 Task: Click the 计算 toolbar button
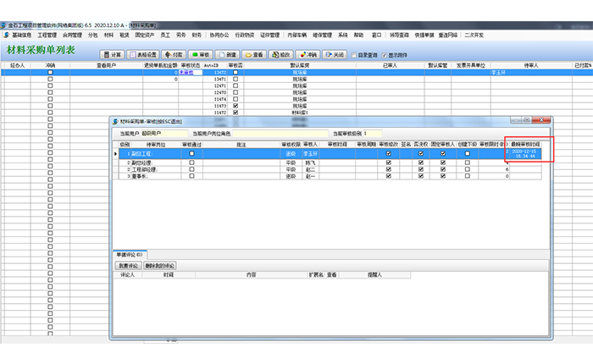point(113,54)
